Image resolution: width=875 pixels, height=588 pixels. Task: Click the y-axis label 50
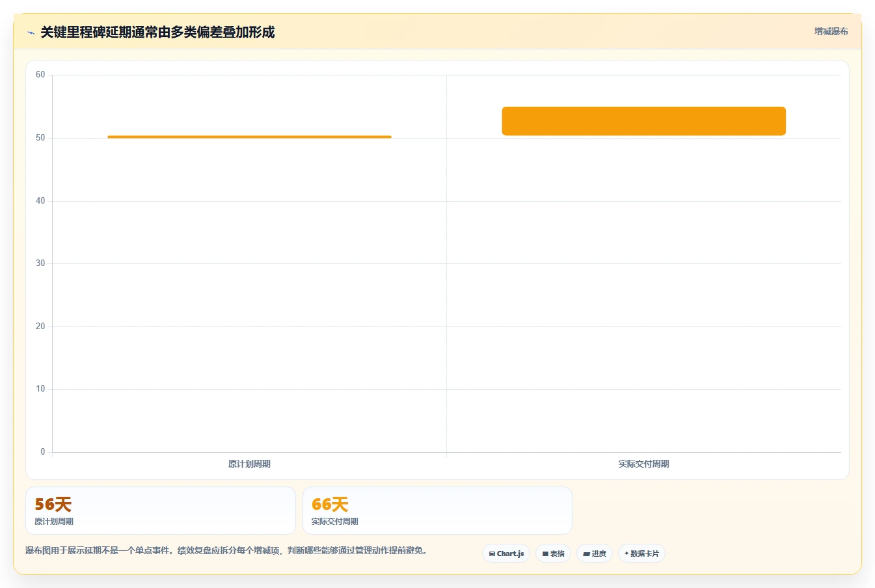click(x=40, y=138)
